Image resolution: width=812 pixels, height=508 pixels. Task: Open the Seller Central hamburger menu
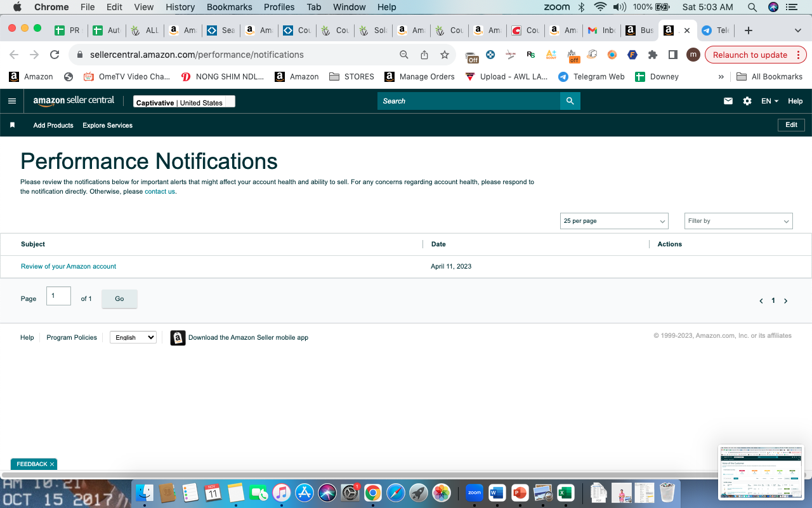point(12,101)
